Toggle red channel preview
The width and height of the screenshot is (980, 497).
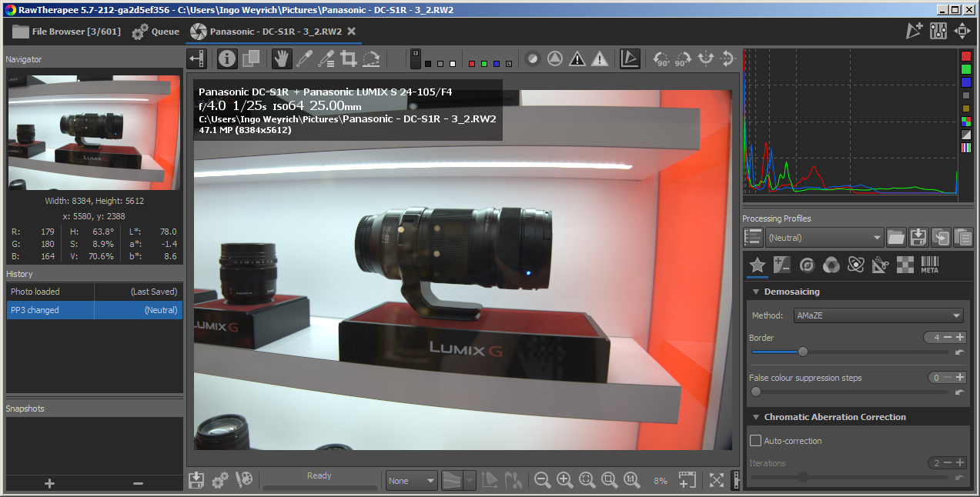pos(472,64)
